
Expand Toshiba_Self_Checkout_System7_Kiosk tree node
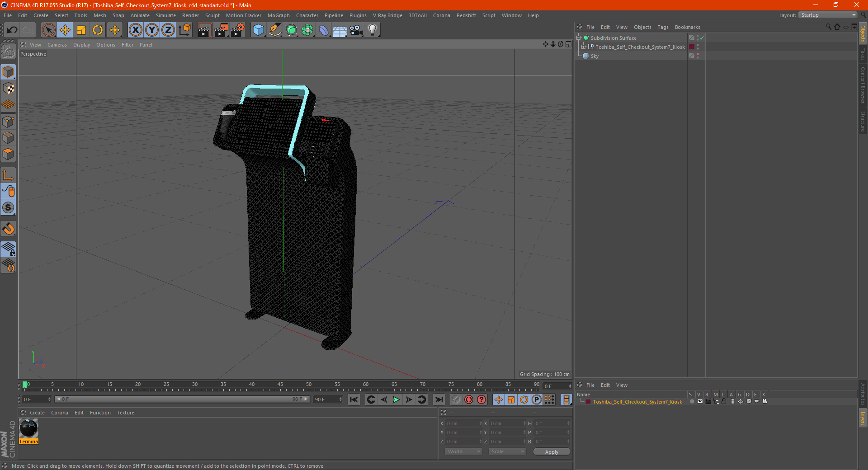point(584,47)
